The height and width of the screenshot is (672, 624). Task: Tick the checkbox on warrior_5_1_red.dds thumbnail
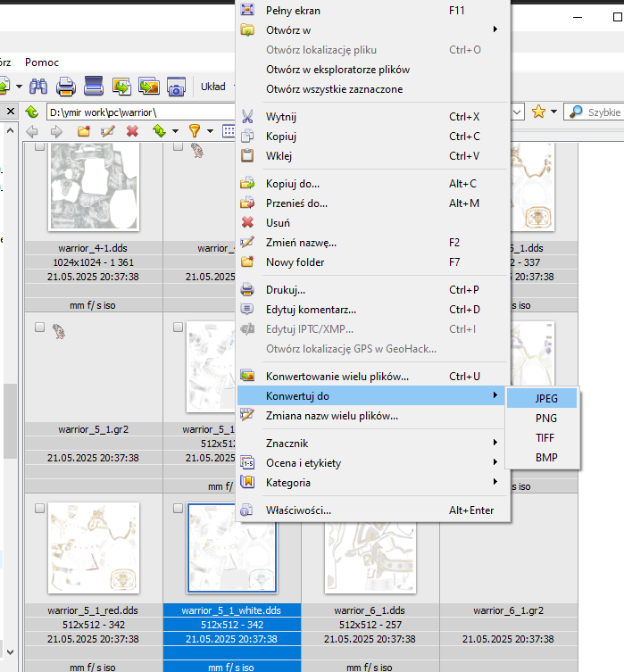coord(39,508)
